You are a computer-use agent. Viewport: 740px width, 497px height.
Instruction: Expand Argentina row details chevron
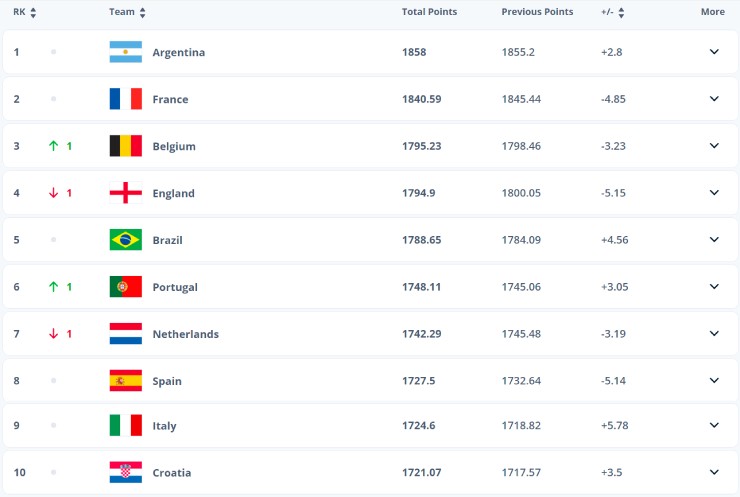coord(714,52)
